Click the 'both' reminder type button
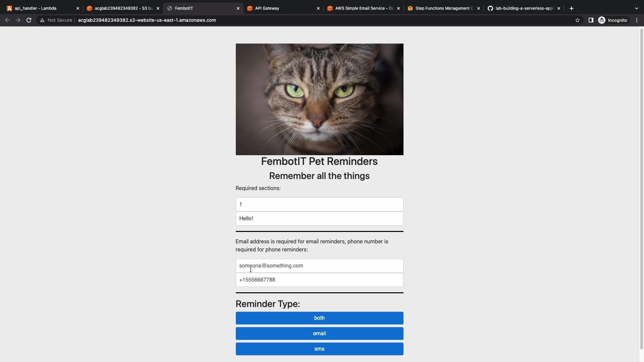This screenshot has height=362, width=644. coord(319,318)
